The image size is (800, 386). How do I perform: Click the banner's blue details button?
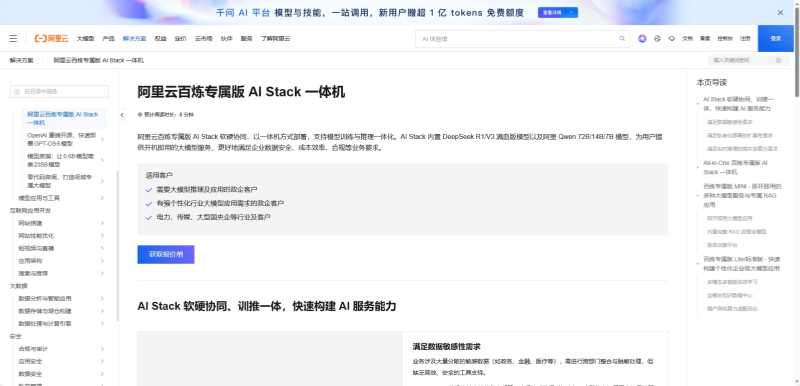click(x=558, y=13)
